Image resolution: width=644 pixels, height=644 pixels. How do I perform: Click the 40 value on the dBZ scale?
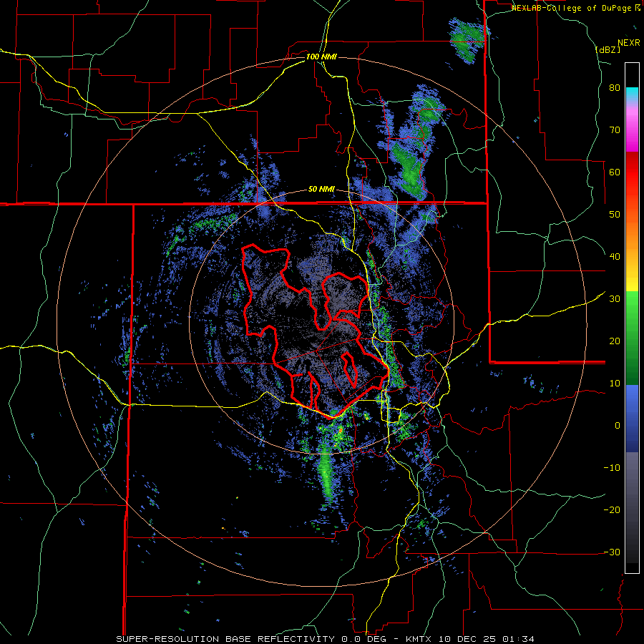tap(615, 257)
